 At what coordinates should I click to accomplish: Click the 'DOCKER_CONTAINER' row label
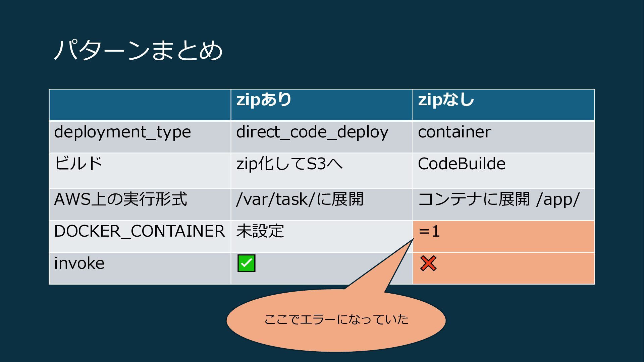139,231
